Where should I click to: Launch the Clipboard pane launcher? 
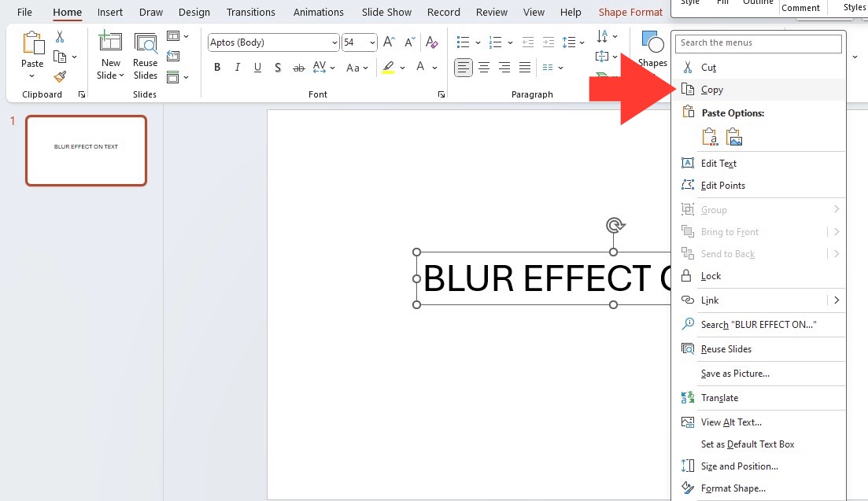click(82, 94)
